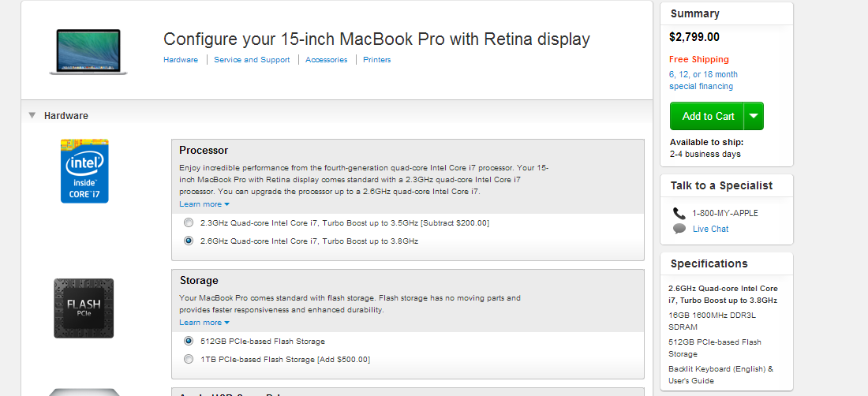Viewport: 868px width, 396px height.
Task: Go to Service and Support section
Action: click(x=252, y=60)
